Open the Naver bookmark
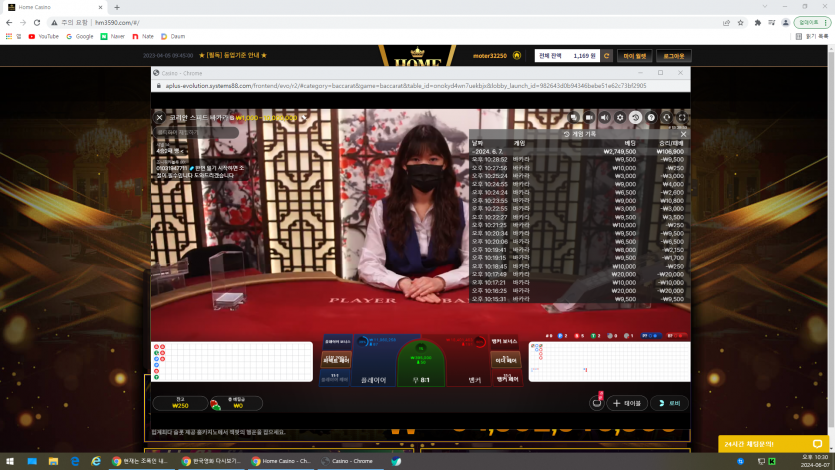 [x=112, y=37]
